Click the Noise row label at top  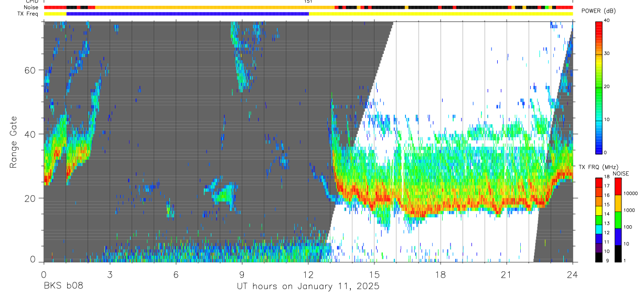[x=31, y=7]
